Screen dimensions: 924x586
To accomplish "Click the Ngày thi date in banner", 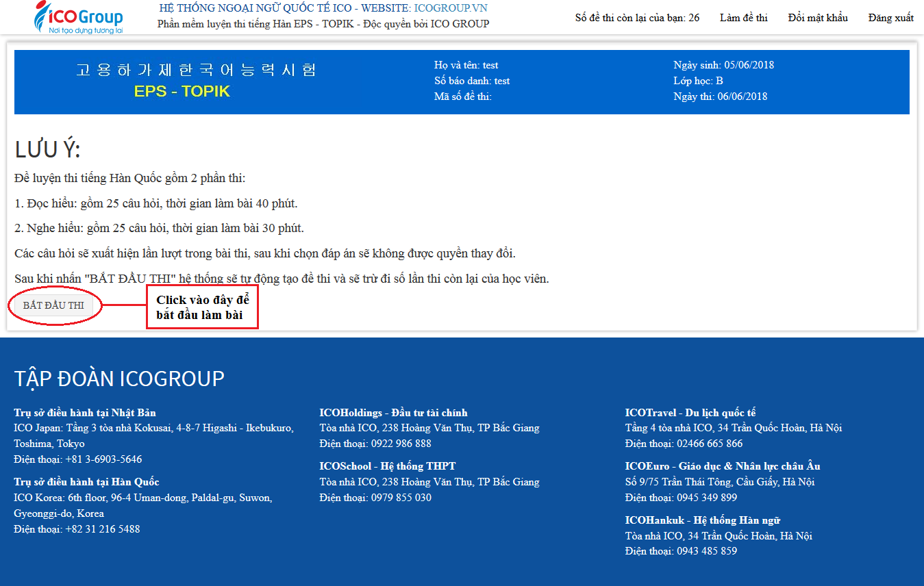I will click(720, 97).
